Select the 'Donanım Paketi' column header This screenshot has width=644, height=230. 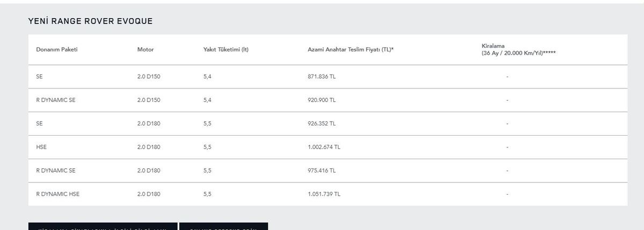pos(53,50)
